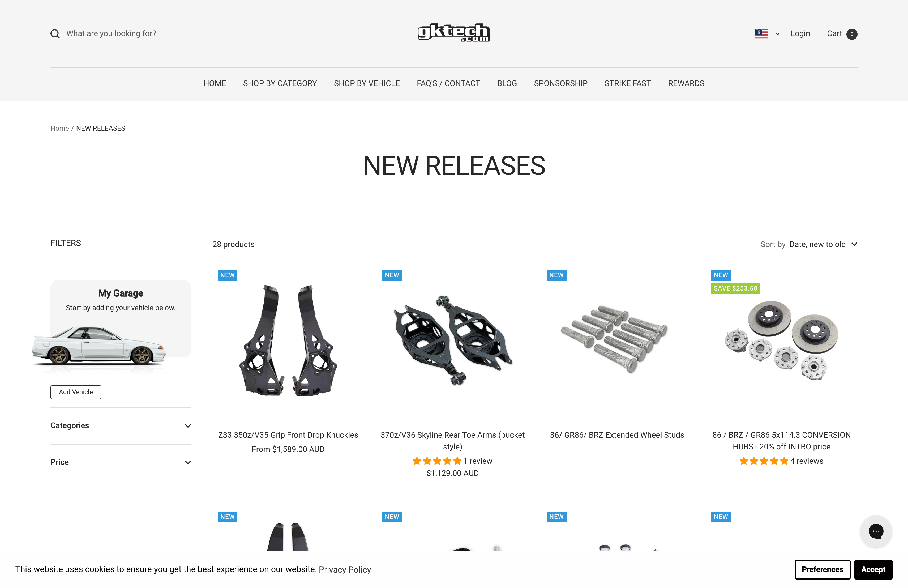Click the search magnifying glass icon
The width and height of the screenshot is (908, 588).
point(55,33)
